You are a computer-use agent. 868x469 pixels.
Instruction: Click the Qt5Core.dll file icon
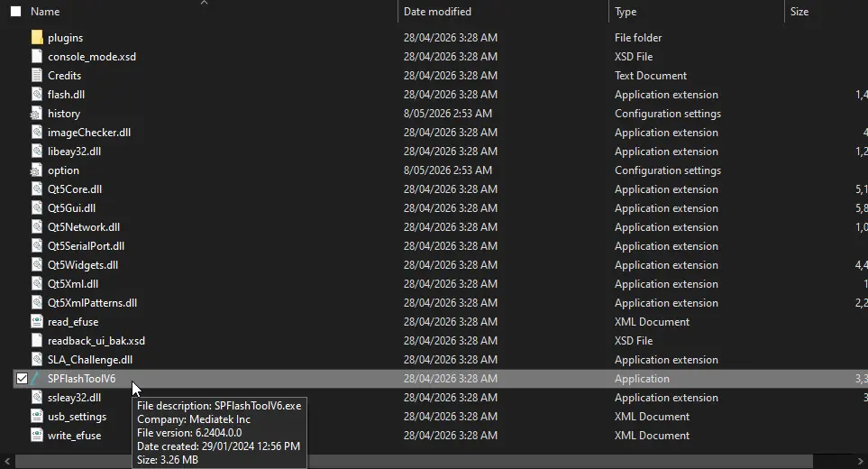[37, 189]
